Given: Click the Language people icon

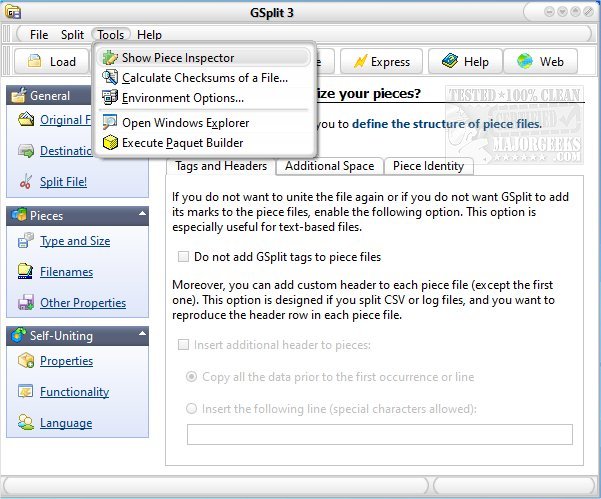Looking at the screenshot, I should (x=26, y=422).
